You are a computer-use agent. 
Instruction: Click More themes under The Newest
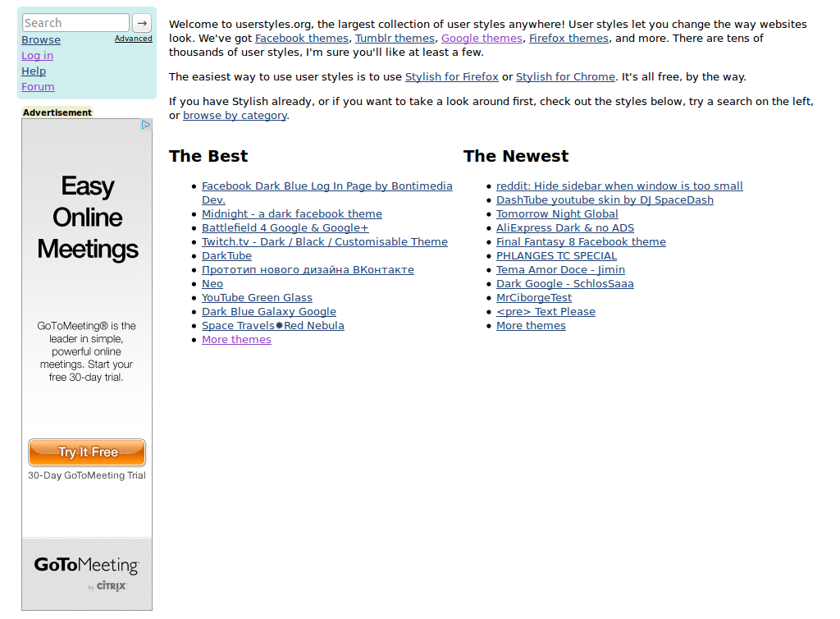tap(531, 325)
